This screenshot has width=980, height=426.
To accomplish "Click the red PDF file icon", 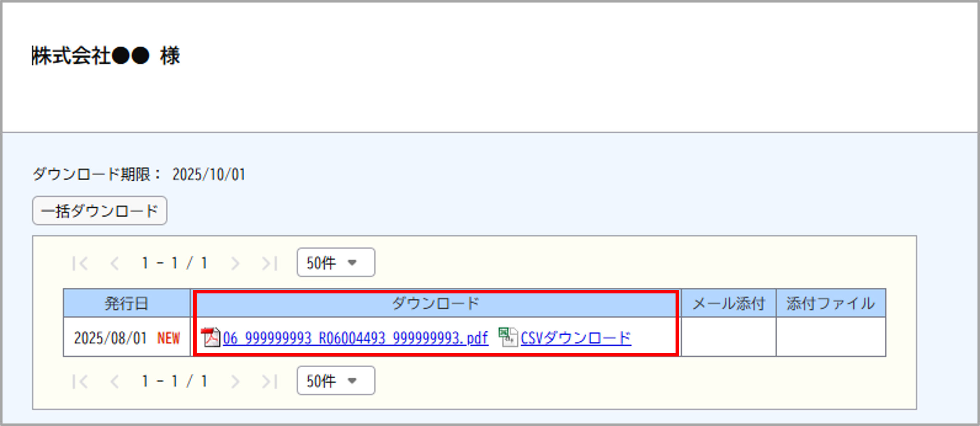I will (x=212, y=336).
